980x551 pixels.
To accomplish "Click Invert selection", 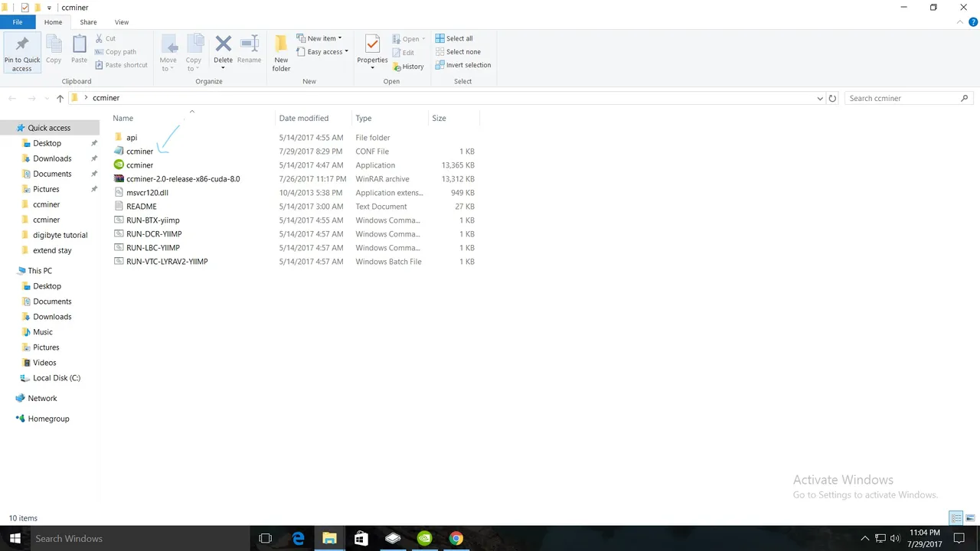I will pyautogui.click(x=463, y=65).
